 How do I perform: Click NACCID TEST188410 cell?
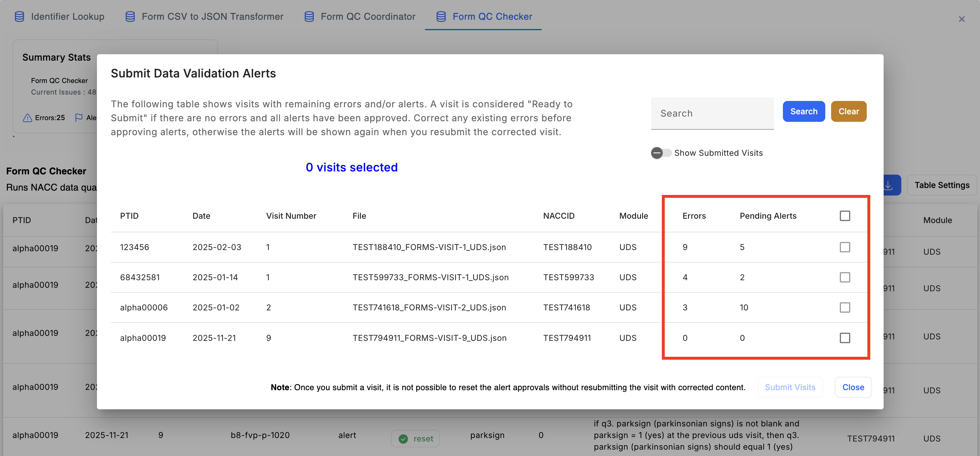coord(567,247)
